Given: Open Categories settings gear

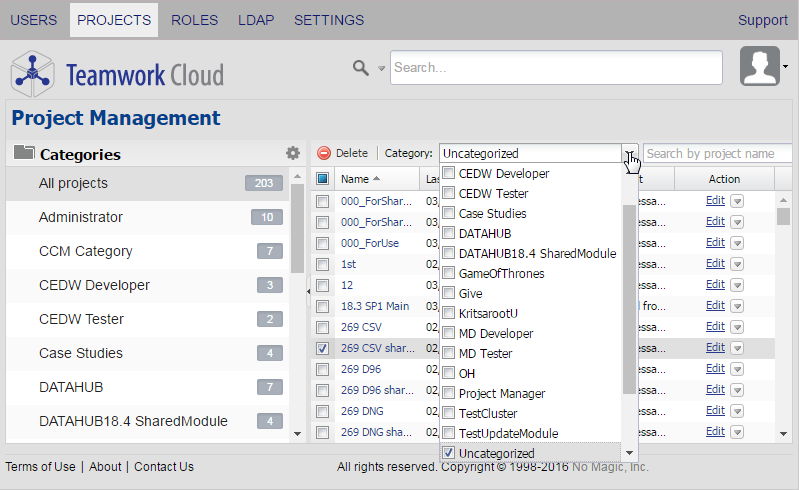Looking at the screenshot, I should 293,153.
